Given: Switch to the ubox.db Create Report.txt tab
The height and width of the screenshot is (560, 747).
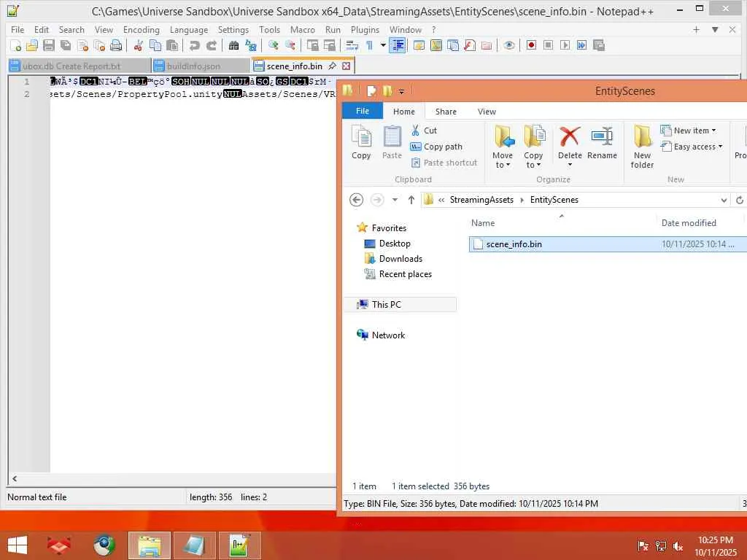Looking at the screenshot, I should point(80,66).
